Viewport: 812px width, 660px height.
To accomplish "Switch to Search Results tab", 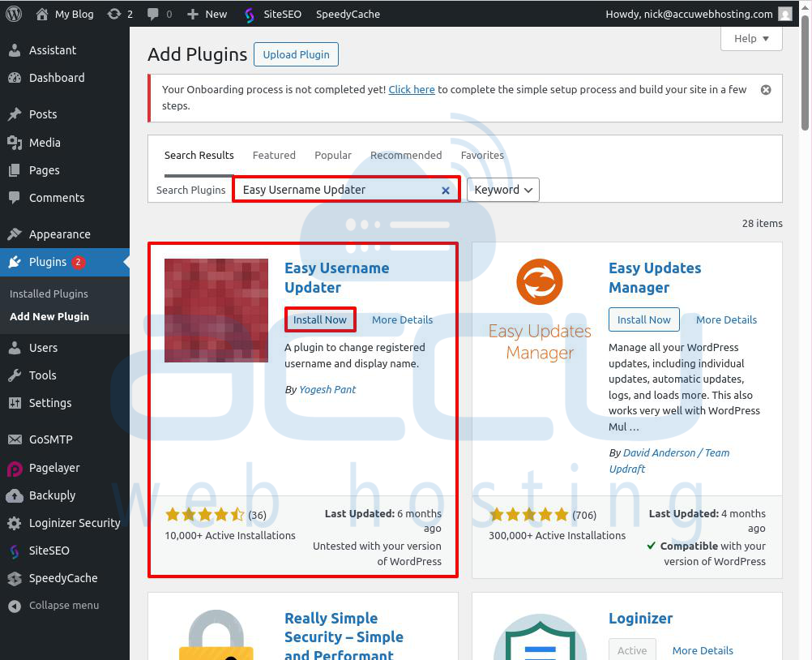I will click(x=199, y=156).
